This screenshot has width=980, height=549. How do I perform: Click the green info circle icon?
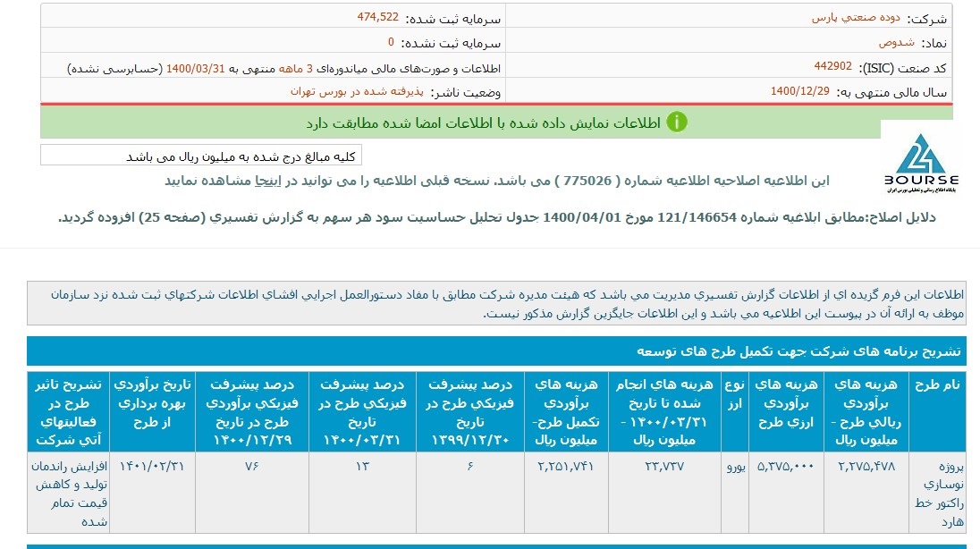point(677,122)
